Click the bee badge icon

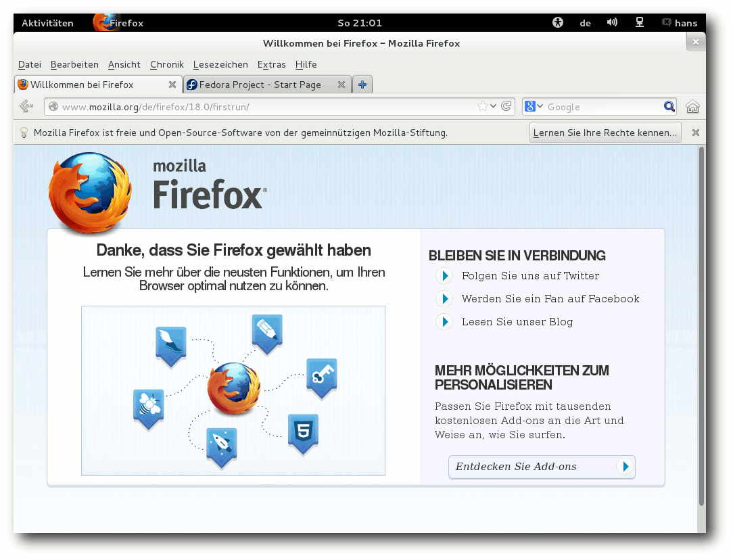(x=149, y=409)
